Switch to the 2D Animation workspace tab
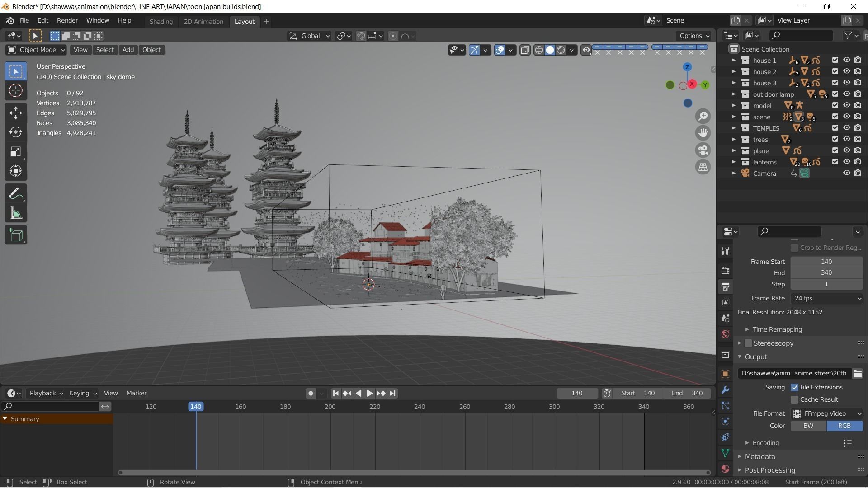Screen dimensions: 868x488 click(x=203, y=22)
